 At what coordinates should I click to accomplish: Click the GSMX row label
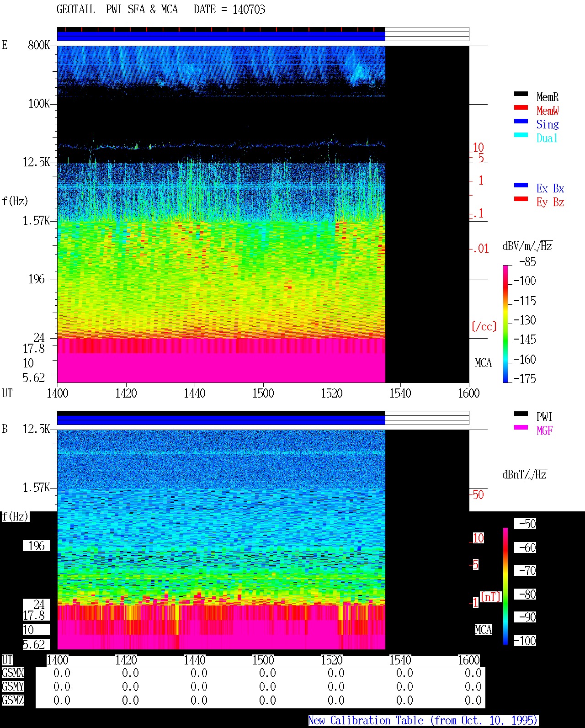13,673
